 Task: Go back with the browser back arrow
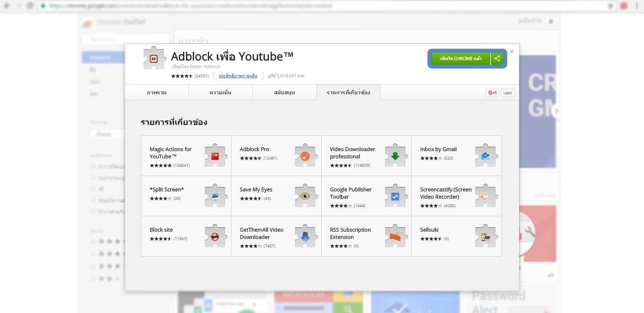coord(7,6)
